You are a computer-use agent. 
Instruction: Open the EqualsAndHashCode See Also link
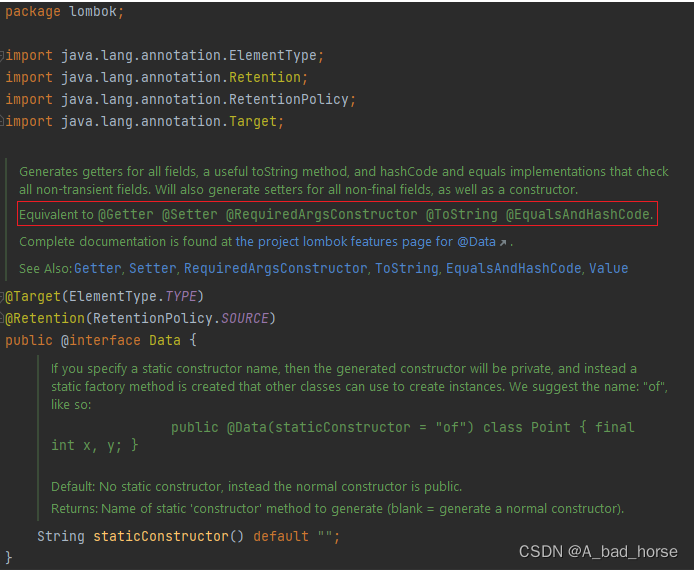coord(513,268)
